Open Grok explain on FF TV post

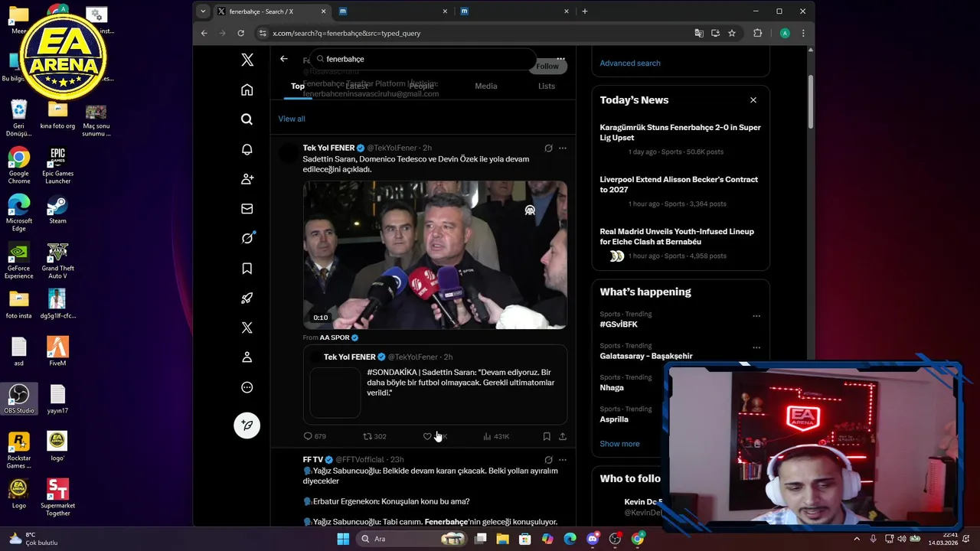pos(548,460)
